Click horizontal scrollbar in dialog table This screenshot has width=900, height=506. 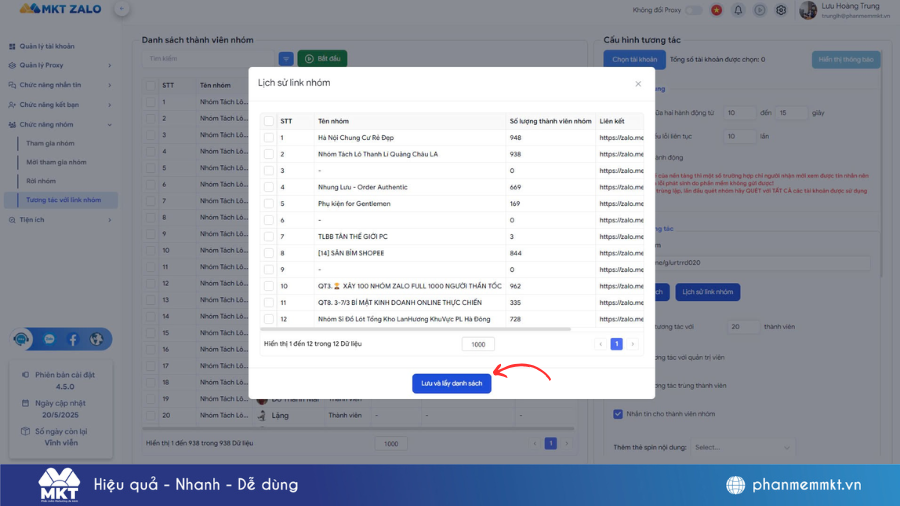pos(416,329)
